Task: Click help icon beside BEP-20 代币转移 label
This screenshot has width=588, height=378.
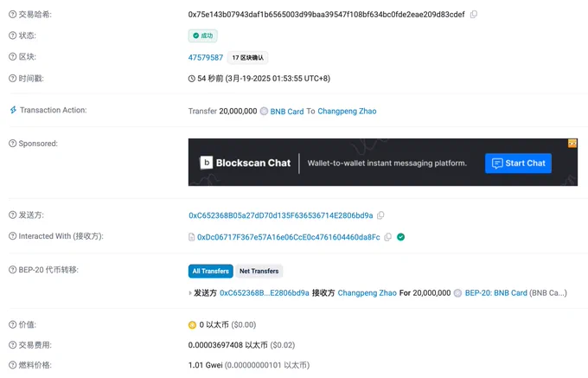Action: coord(12,270)
